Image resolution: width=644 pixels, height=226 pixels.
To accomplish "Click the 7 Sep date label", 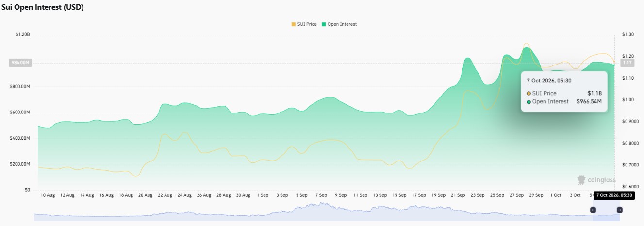I will click(321, 195).
